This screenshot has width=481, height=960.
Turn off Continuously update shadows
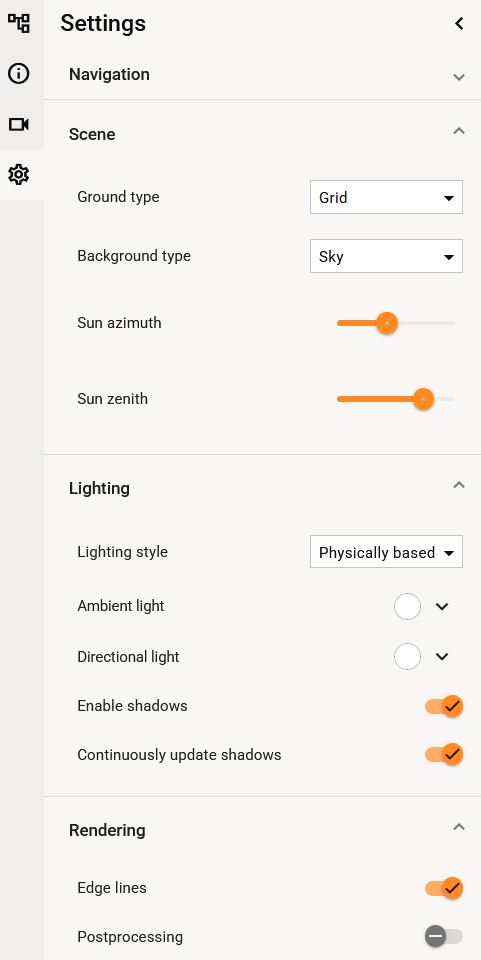pyautogui.click(x=444, y=754)
